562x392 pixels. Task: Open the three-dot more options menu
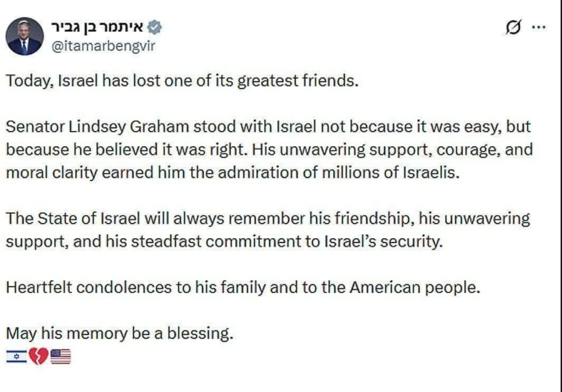click(539, 27)
